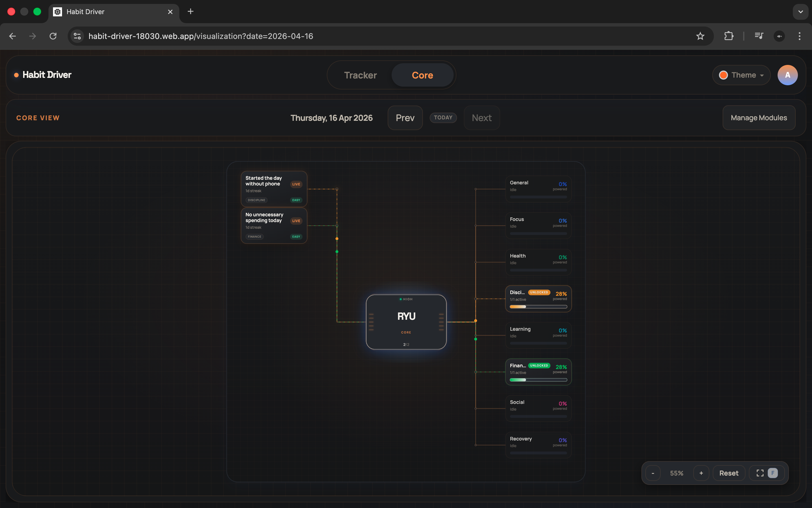Image resolution: width=812 pixels, height=508 pixels.
Task: Open site information icon in address bar
Action: pos(78,36)
